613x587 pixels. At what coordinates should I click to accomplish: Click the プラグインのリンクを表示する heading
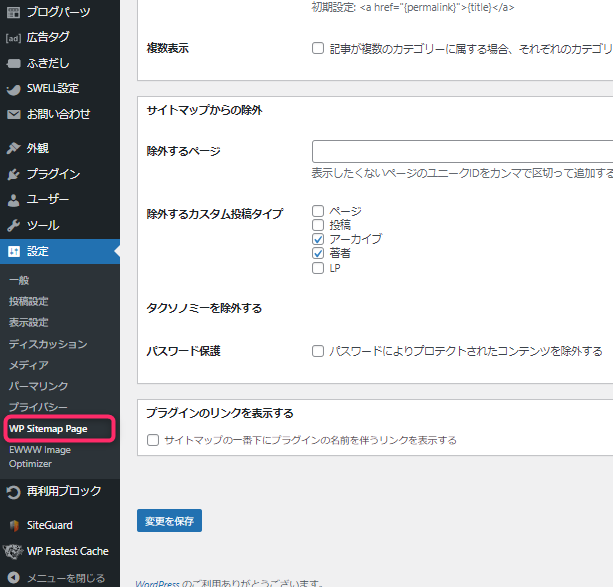click(220, 413)
